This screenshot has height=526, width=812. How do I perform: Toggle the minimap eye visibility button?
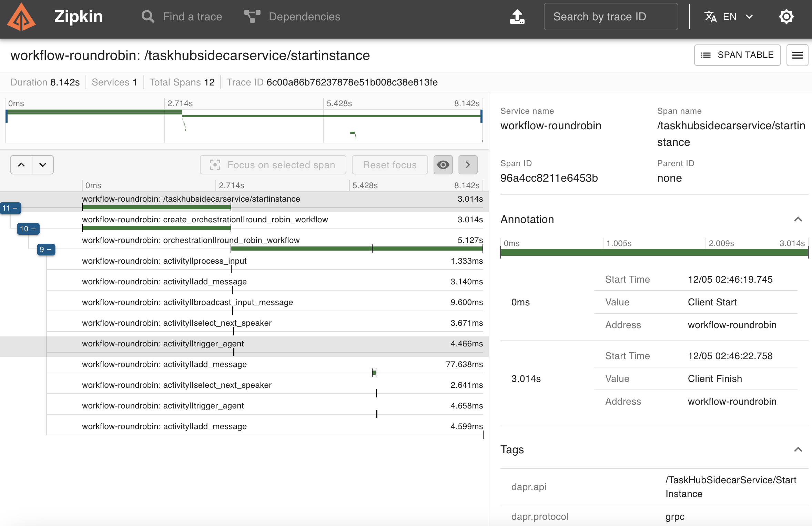pyautogui.click(x=443, y=165)
